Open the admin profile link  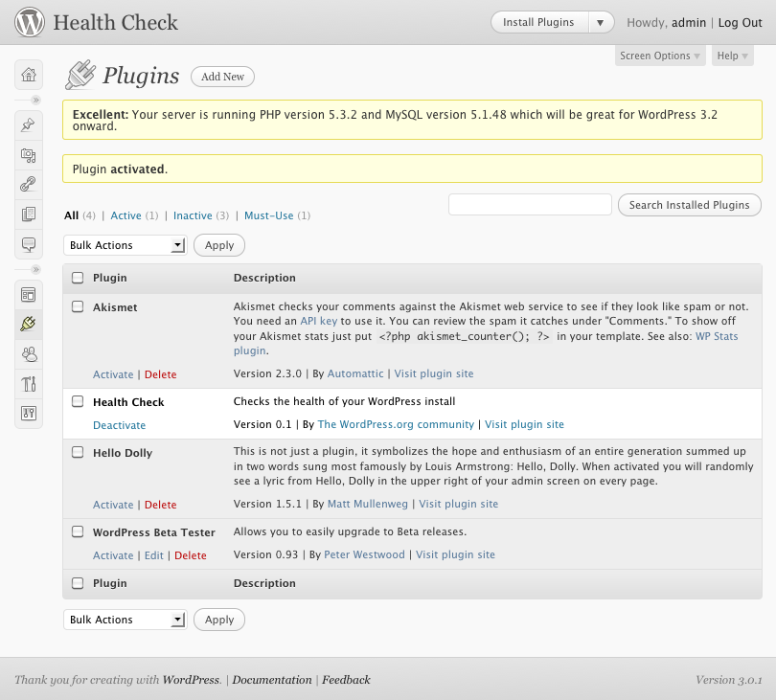coord(689,23)
